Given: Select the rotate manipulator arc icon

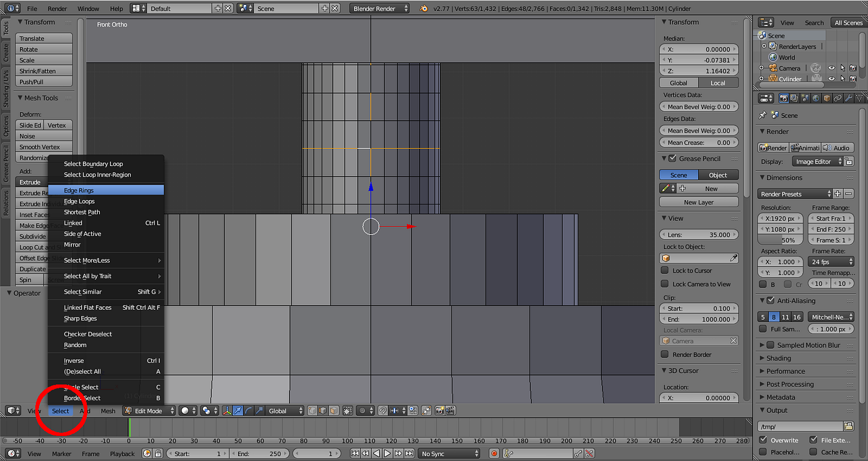Looking at the screenshot, I should (x=249, y=411).
